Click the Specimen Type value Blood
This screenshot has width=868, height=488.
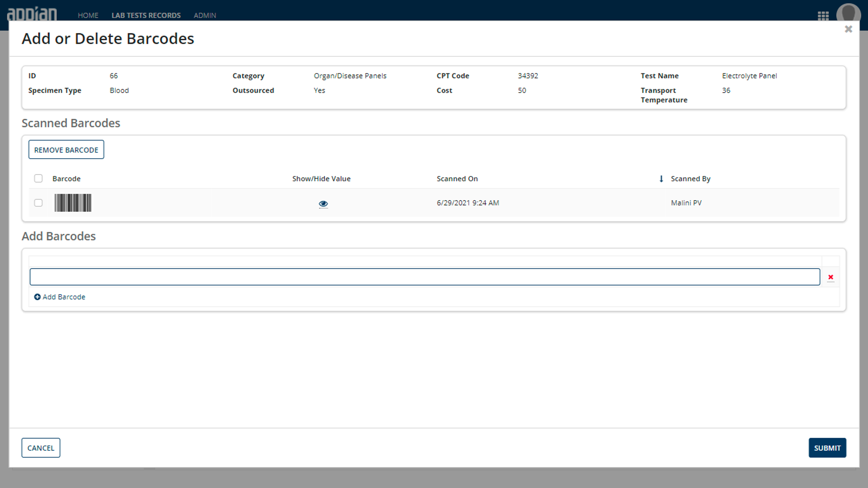119,90
